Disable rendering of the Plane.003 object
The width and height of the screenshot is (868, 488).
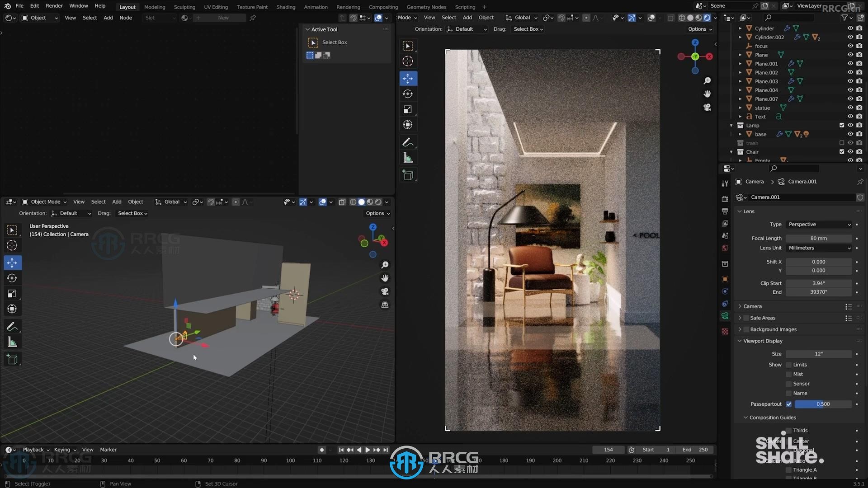(x=859, y=81)
